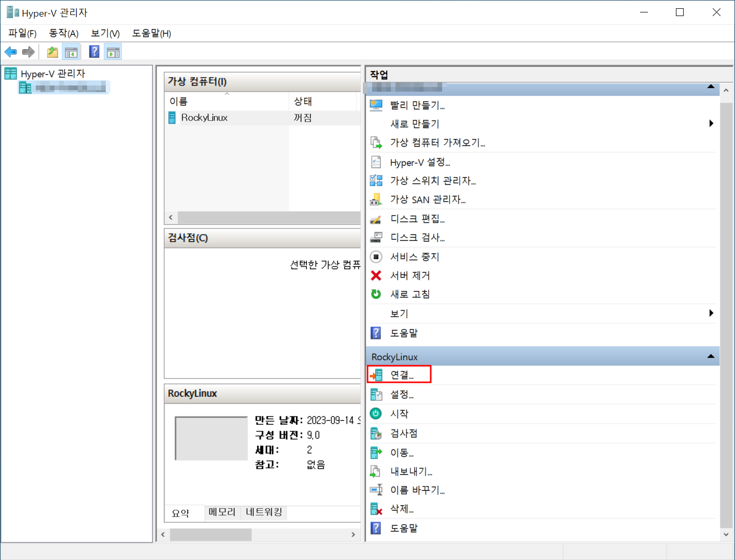Click the red X 서버 제거 icon
The height and width of the screenshot is (560, 735).
coord(376,276)
